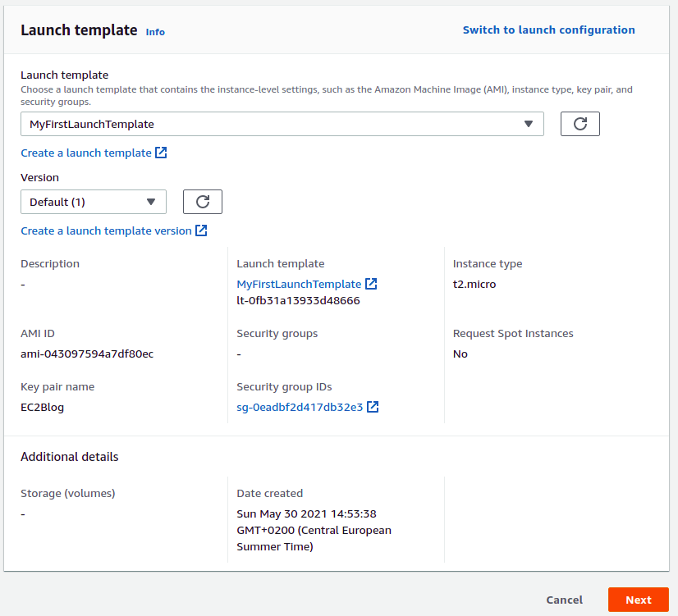Click external-link icon beside Create a launch template
678x616 pixels.
(161, 153)
